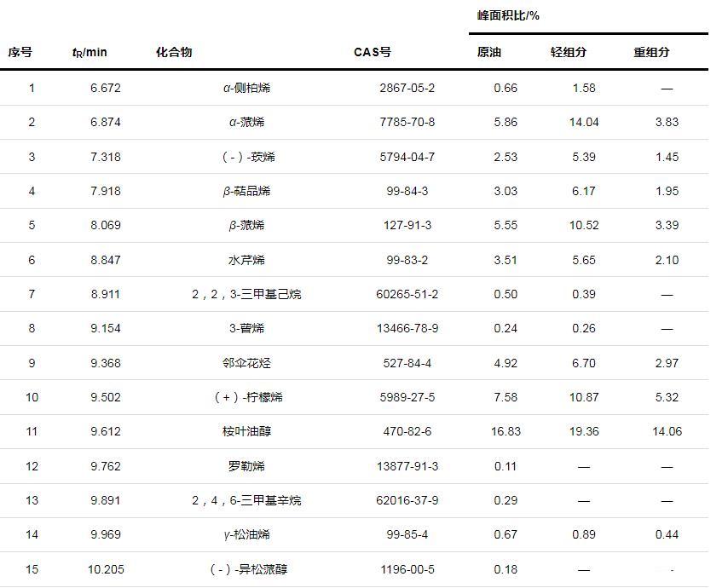Viewport: 728px width, 588px height.
Task: Select CAS number 13877-91-3
Action: coord(407,466)
